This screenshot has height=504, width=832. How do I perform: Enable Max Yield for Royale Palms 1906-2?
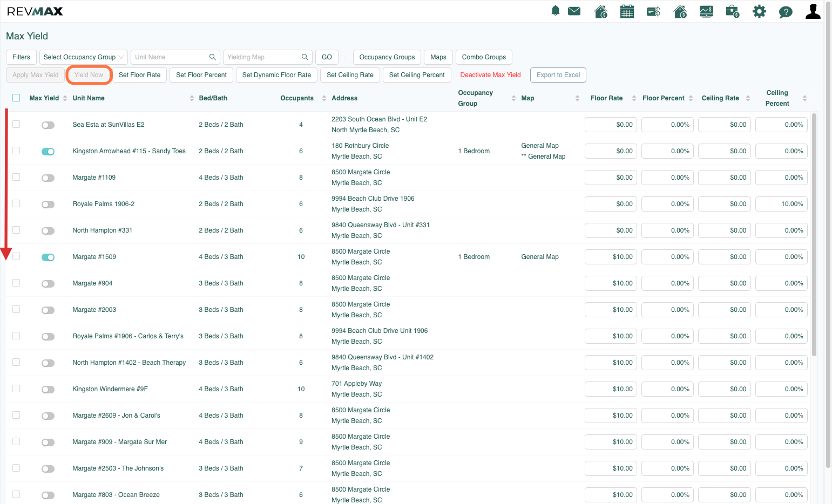[x=48, y=205]
